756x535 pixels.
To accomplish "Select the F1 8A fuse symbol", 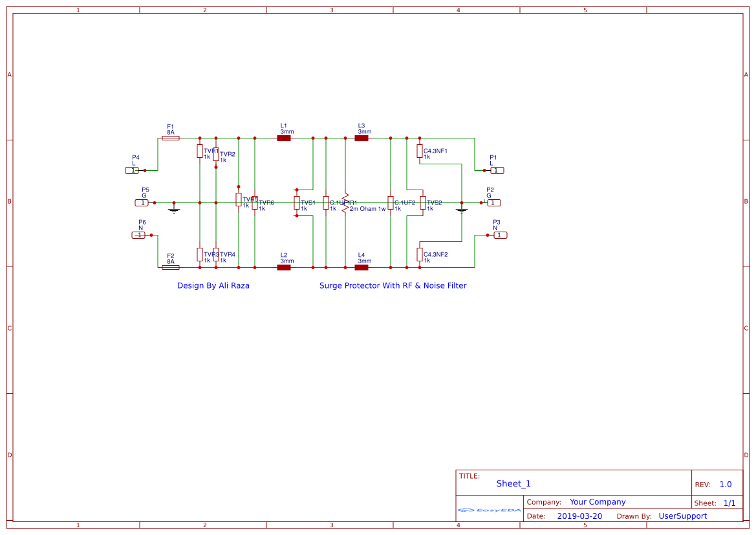I will point(171,138).
